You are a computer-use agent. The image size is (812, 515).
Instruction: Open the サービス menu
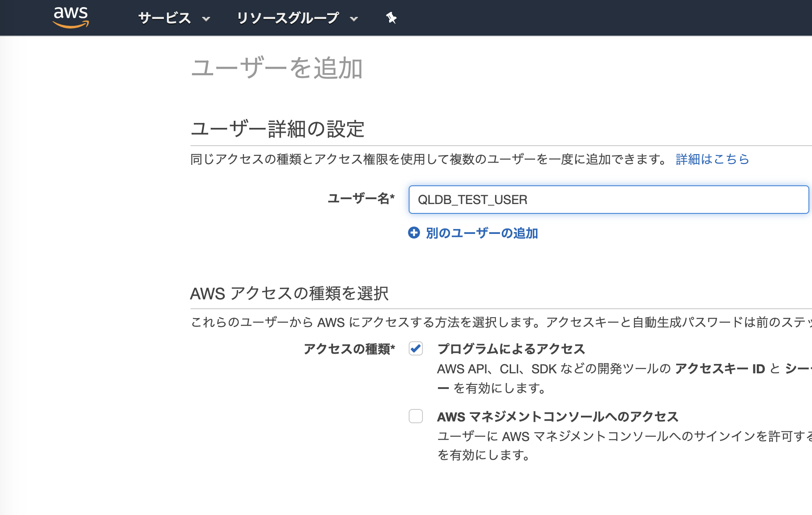click(164, 18)
